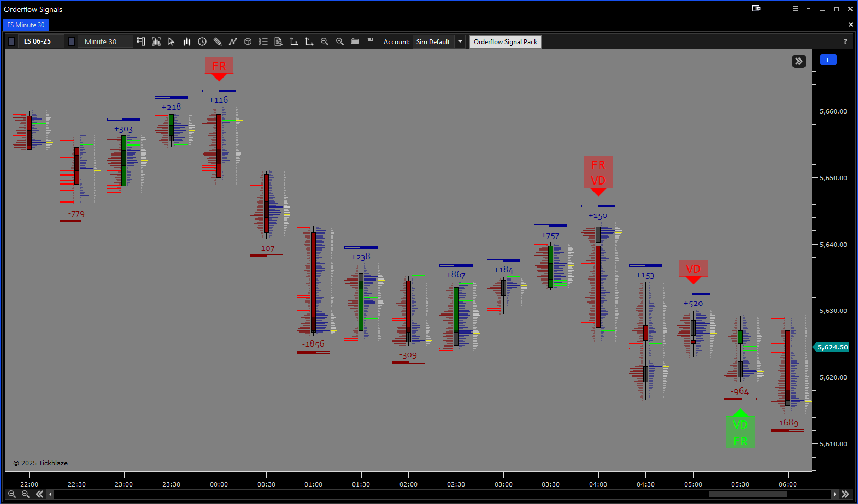Open the Account dropdown arrow

point(460,41)
